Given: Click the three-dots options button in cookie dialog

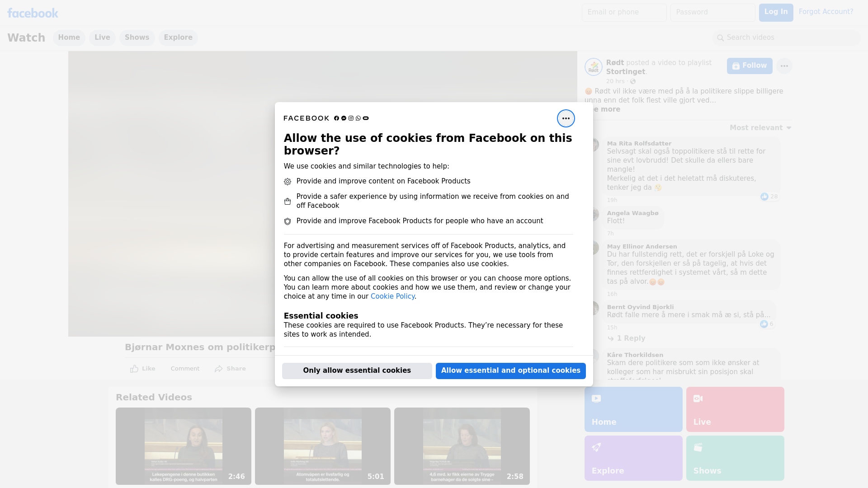Looking at the screenshot, I should click(566, 118).
